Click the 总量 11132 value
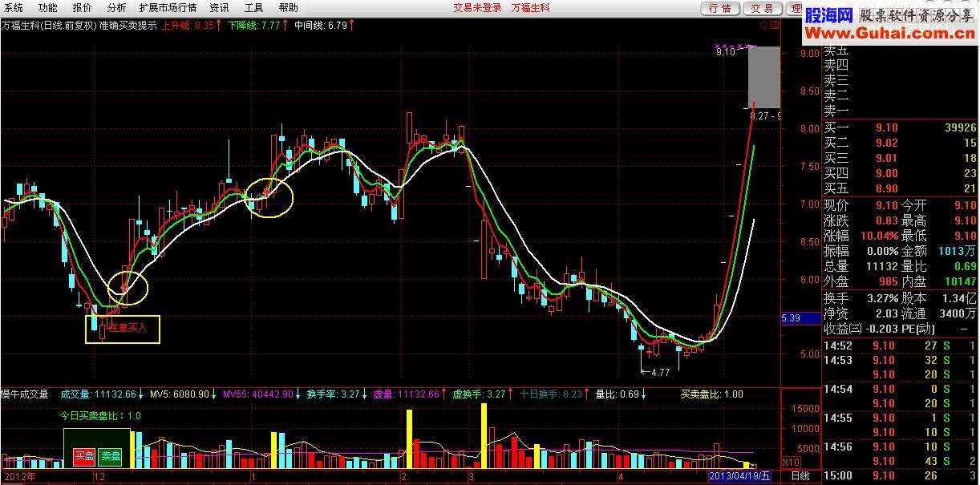 [883, 266]
